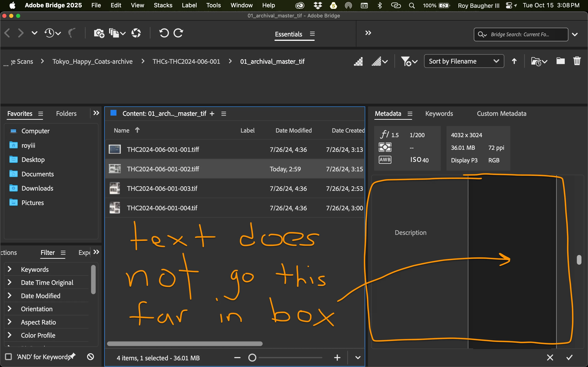Expand the Keywords filter section
The width and height of the screenshot is (588, 367).
[9, 269]
